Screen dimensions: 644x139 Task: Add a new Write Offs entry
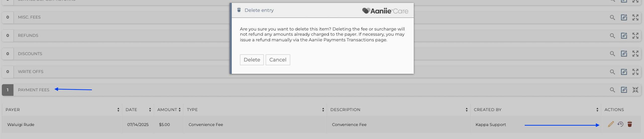pos(624,72)
